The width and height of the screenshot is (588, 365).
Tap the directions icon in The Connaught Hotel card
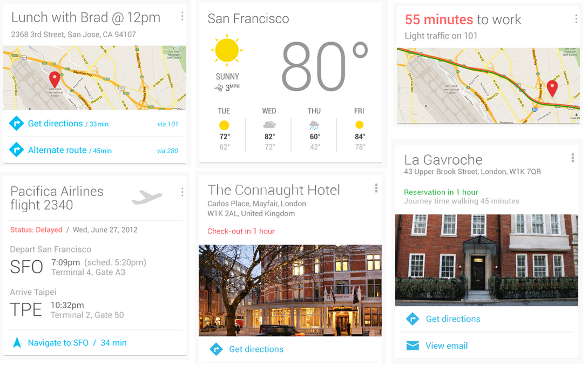216,349
